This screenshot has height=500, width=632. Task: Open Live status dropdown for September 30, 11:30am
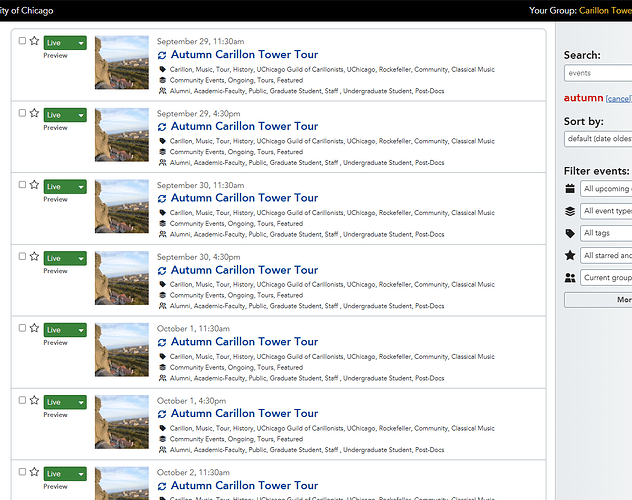click(65, 187)
